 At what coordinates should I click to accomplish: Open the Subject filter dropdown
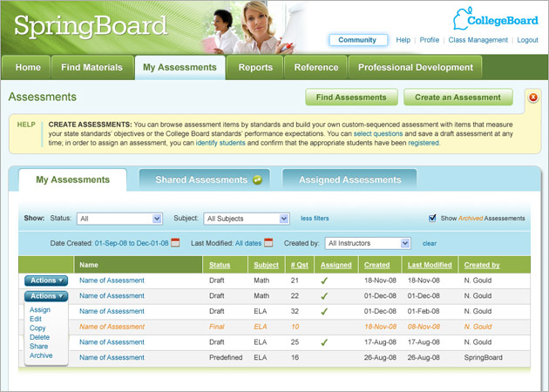tap(247, 219)
